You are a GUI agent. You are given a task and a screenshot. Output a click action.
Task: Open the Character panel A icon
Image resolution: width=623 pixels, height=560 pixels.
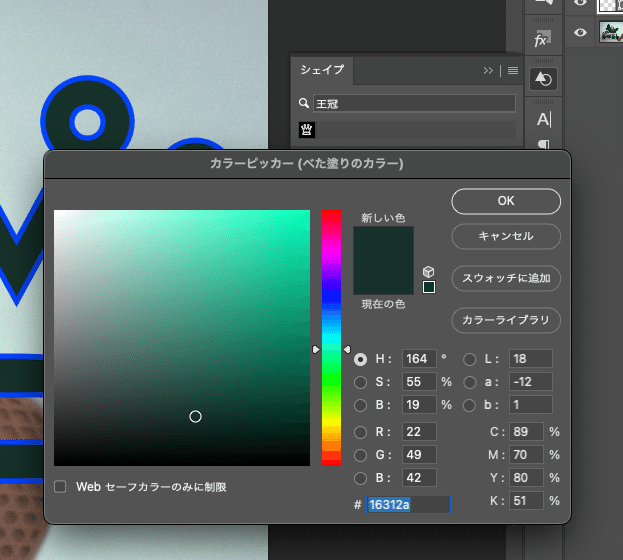(544, 119)
